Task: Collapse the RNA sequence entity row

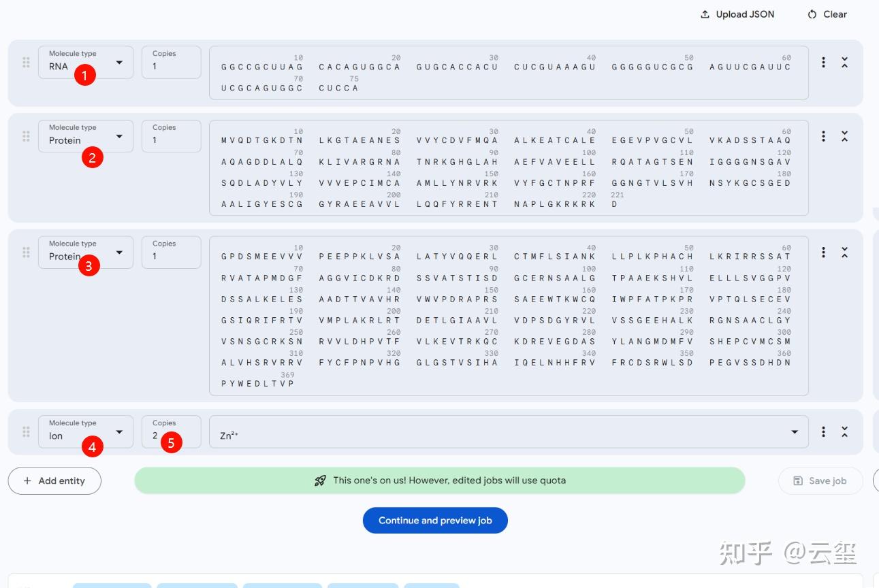Action: pyautogui.click(x=844, y=63)
